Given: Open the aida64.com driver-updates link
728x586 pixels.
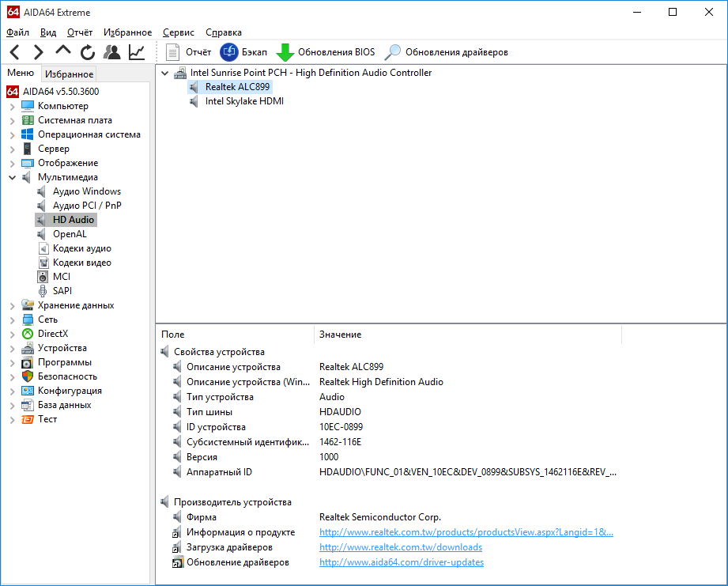Looking at the screenshot, I should [401, 562].
